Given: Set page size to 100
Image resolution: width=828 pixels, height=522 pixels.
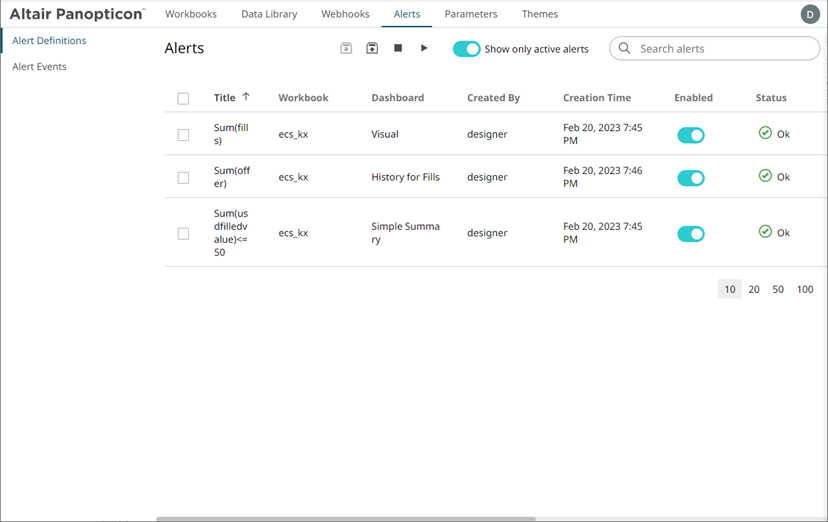Looking at the screenshot, I should click(x=804, y=289).
